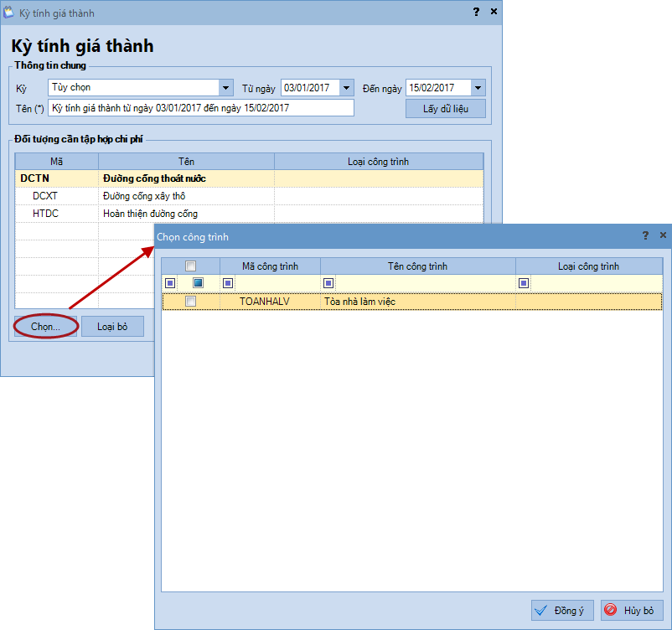Sort by Tên công trình column header
672x630 pixels.
417,266
